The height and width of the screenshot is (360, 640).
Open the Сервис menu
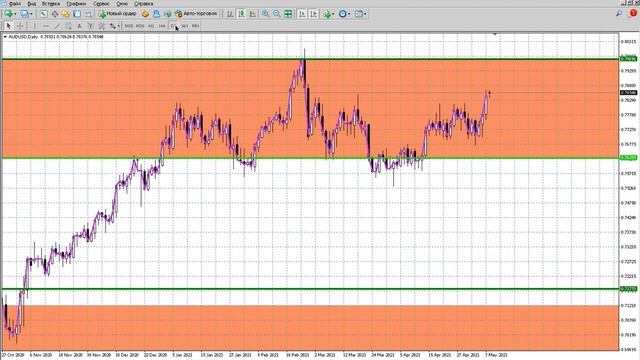point(101,4)
